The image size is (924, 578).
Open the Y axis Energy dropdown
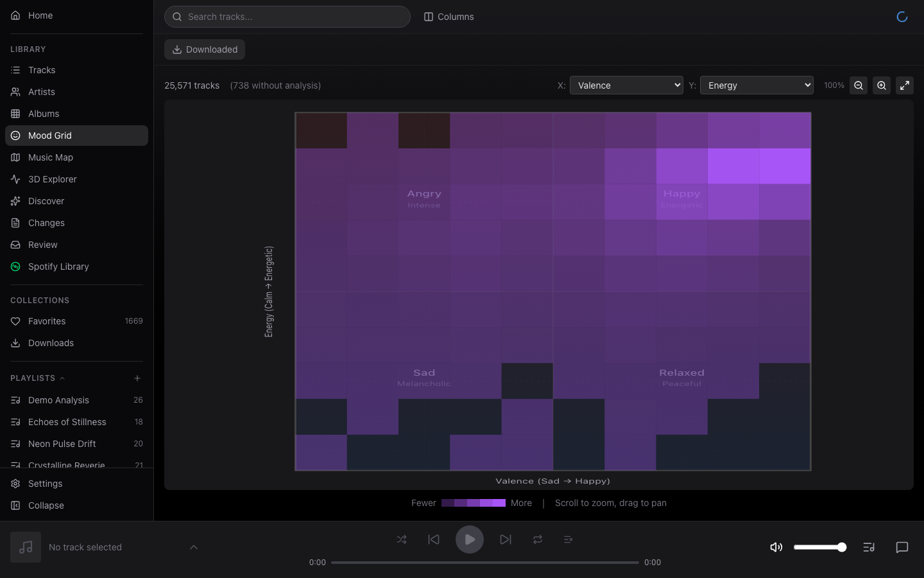coord(757,85)
